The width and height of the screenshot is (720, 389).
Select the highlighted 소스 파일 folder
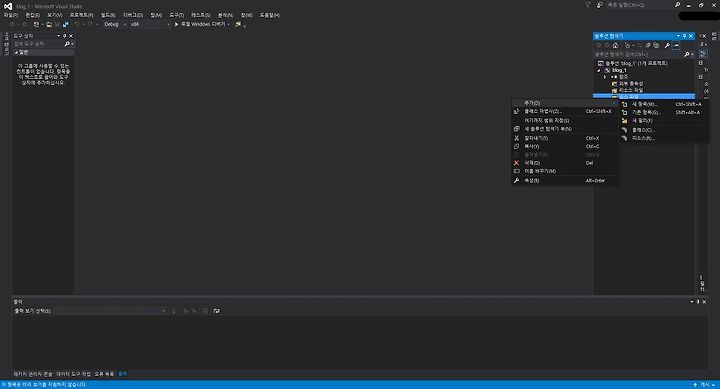pyautogui.click(x=644, y=96)
